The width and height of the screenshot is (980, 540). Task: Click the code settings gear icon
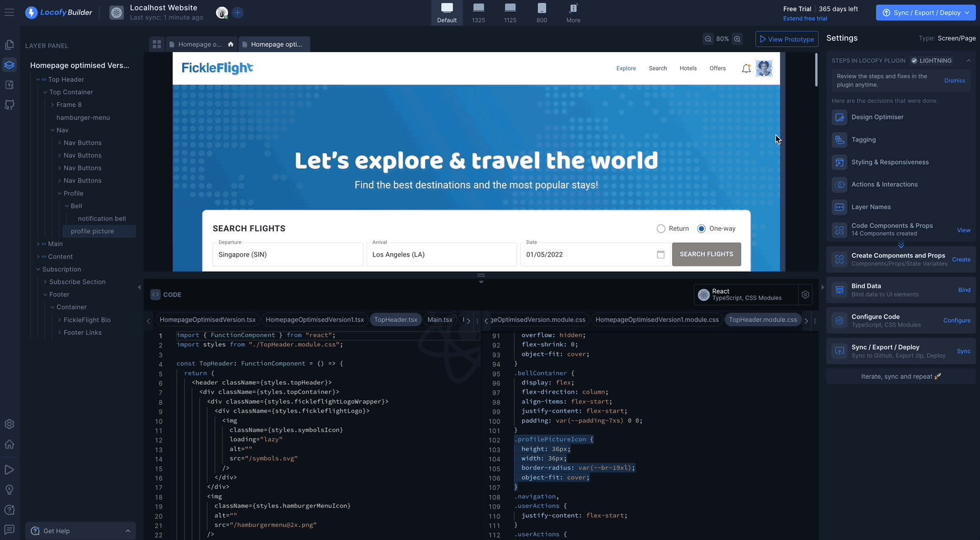coord(806,295)
